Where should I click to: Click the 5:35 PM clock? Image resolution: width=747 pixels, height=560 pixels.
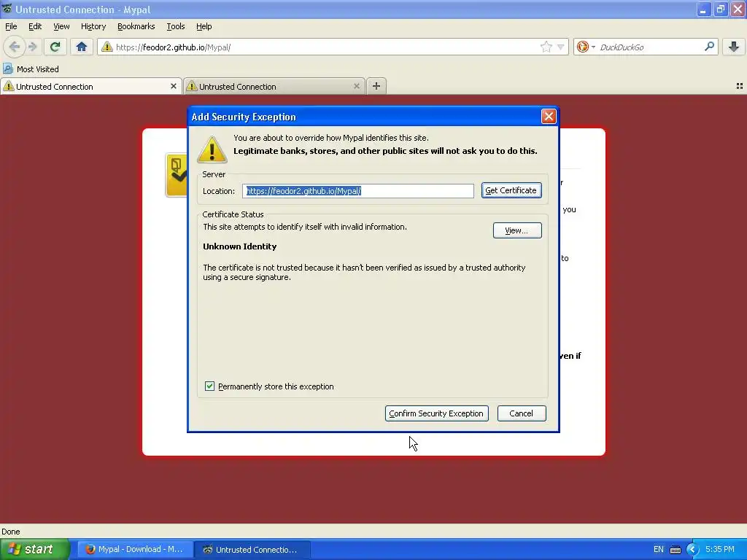[x=719, y=549]
